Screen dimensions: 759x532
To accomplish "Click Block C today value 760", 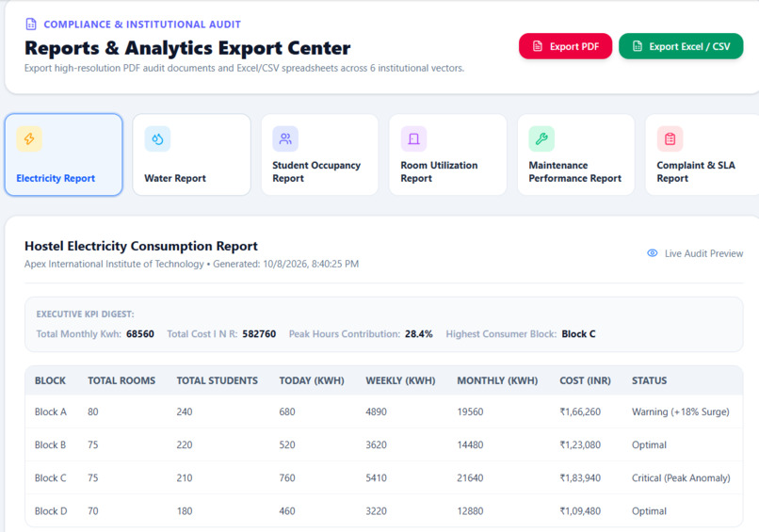I will 287,477.
